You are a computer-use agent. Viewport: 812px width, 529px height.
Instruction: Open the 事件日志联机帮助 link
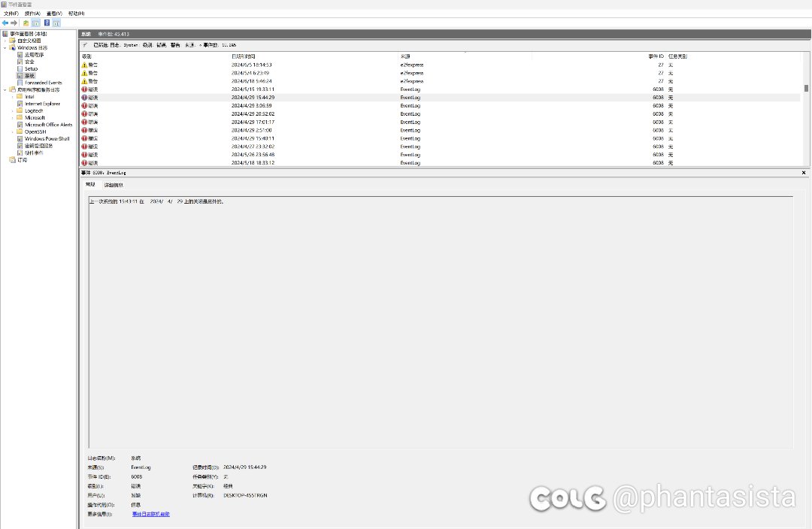click(150, 514)
